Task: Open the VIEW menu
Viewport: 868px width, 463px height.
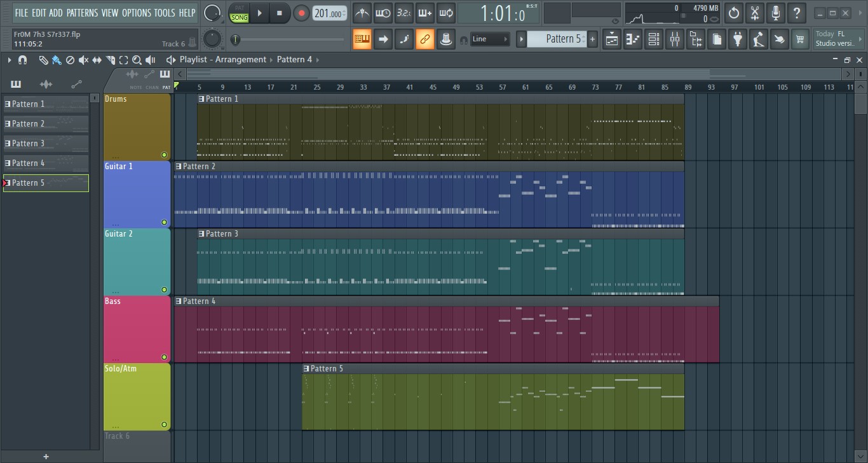Action: (x=110, y=13)
